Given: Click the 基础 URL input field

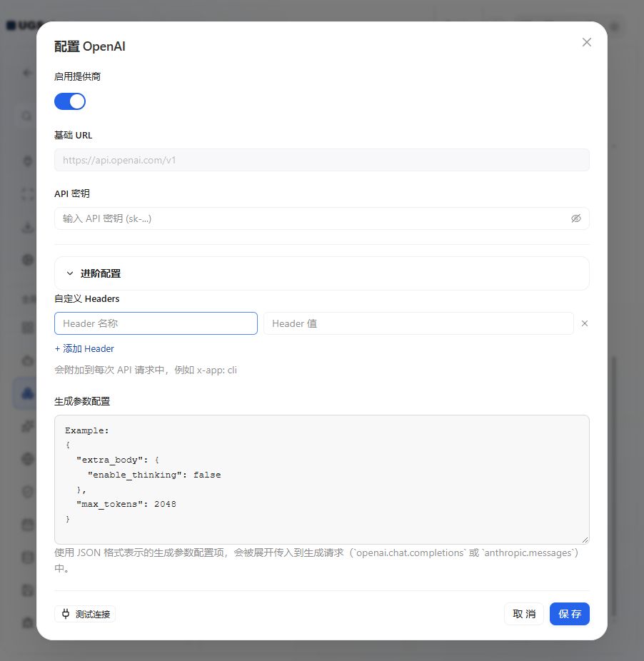Looking at the screenshot, I should click(322, 160).
